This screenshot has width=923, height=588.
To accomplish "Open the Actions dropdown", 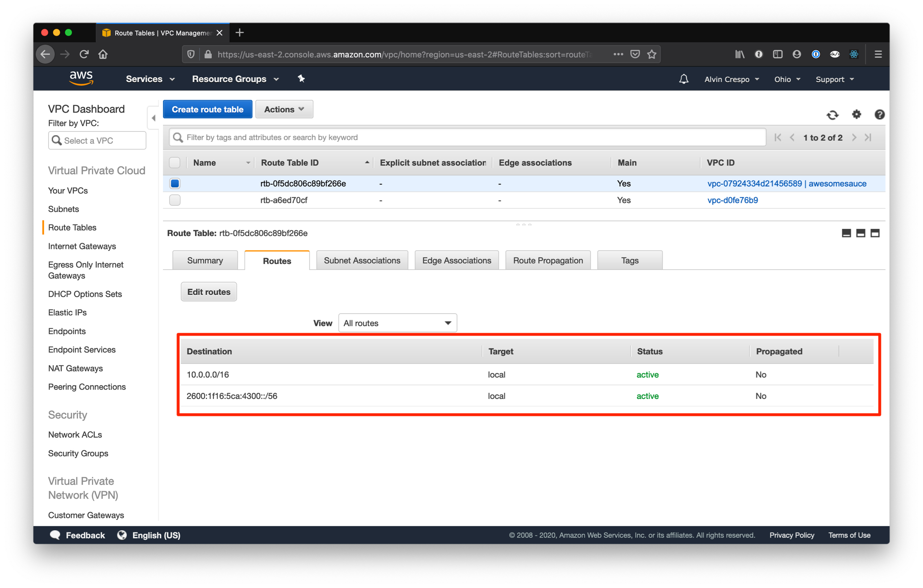I will (284, 109).
